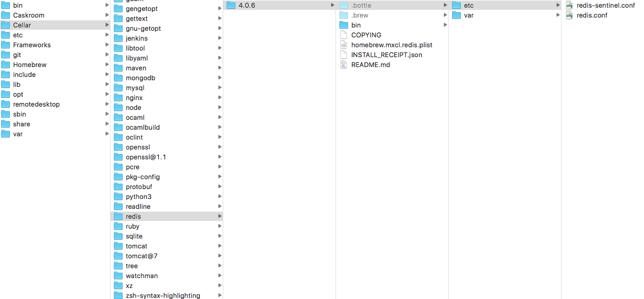Screen dimensions: 644x299
Task: Select the xz folder name
Action: tap(129, 285)
